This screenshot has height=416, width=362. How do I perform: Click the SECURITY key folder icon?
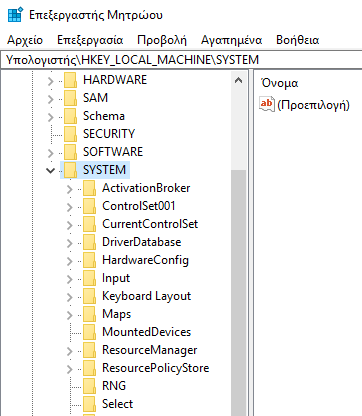pos(70,134)
